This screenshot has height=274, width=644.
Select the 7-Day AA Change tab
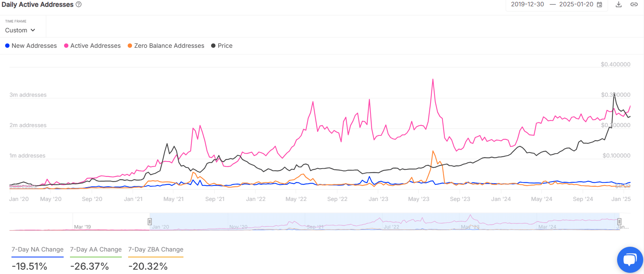point(96,250)
